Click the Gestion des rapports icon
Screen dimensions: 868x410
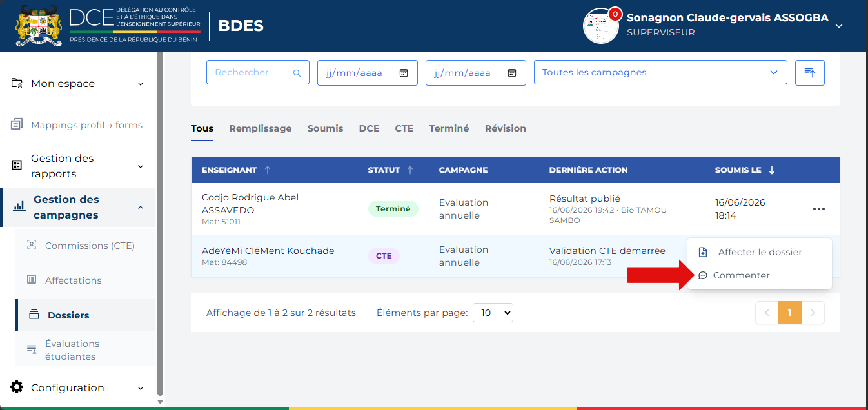coord(17,166)
